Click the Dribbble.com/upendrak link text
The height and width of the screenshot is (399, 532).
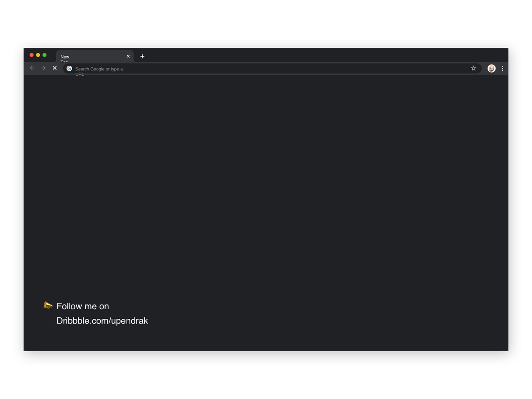point(102,321)
